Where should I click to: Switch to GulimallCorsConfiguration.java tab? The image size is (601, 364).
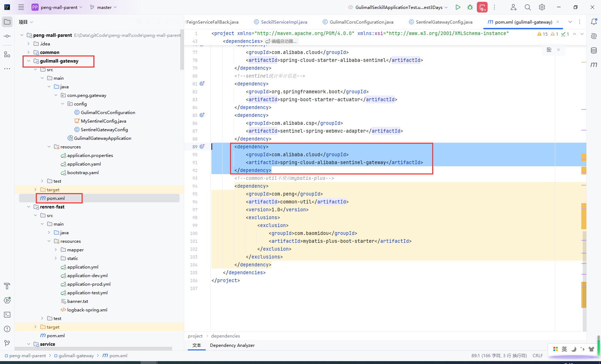(358, 22)
